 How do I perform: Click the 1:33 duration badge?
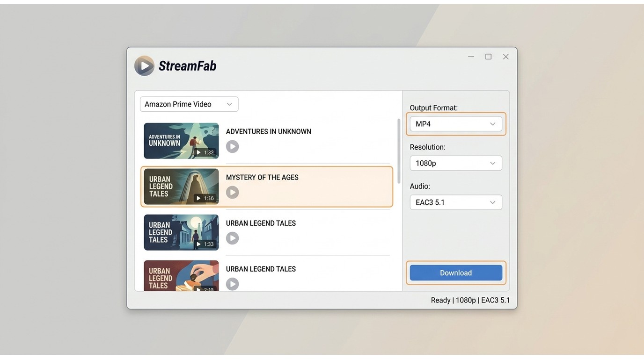205,244
